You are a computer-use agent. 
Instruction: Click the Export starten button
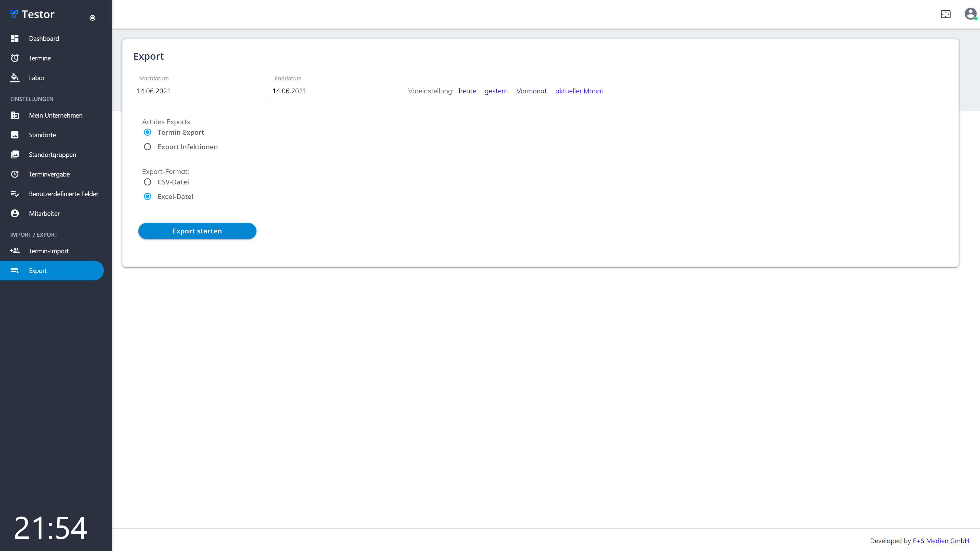tap(197, 231)
